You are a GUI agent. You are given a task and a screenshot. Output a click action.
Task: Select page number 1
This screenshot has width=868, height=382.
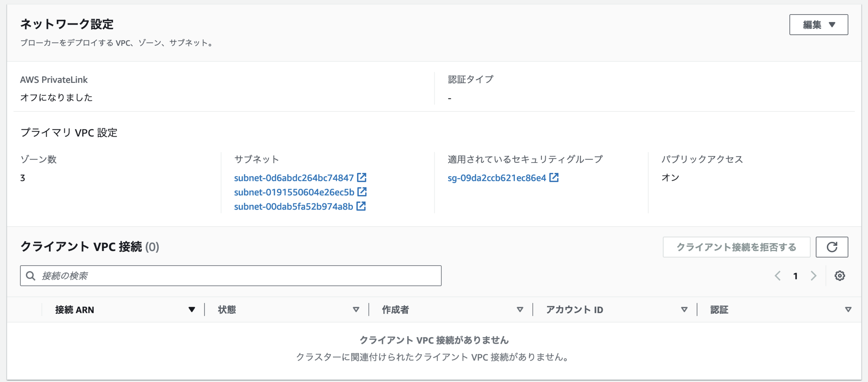pos(795,276)
